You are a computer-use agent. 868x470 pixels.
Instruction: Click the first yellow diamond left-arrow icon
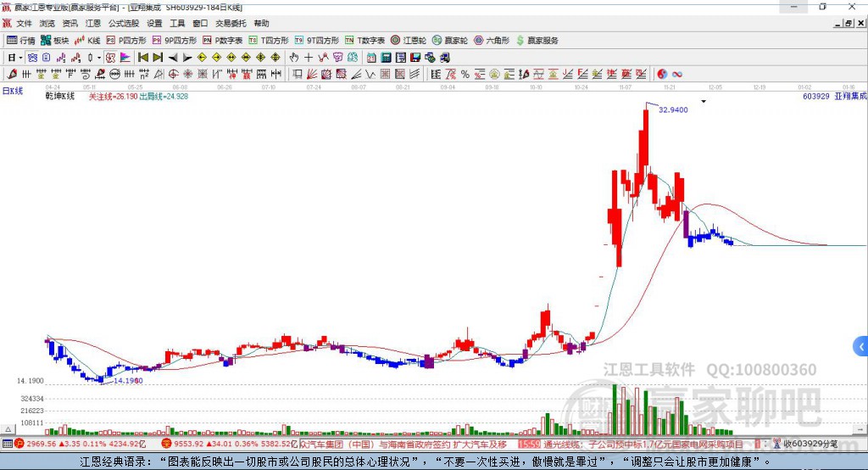tap(202, 58)
